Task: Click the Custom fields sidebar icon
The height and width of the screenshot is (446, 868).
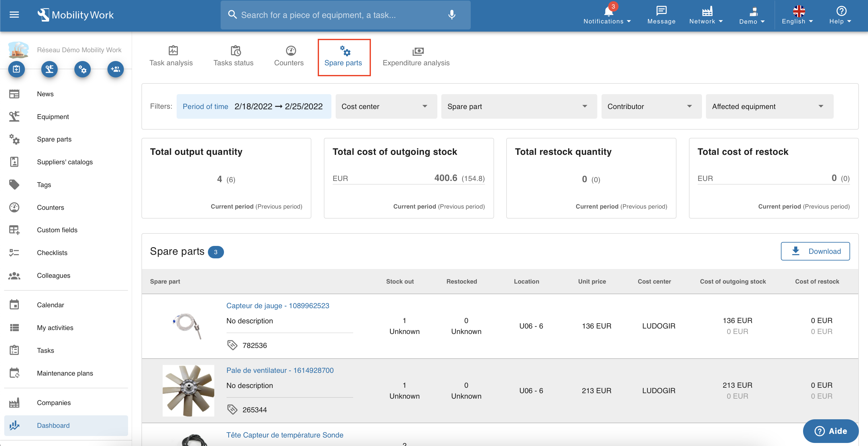Action: [x=14, y=230]
